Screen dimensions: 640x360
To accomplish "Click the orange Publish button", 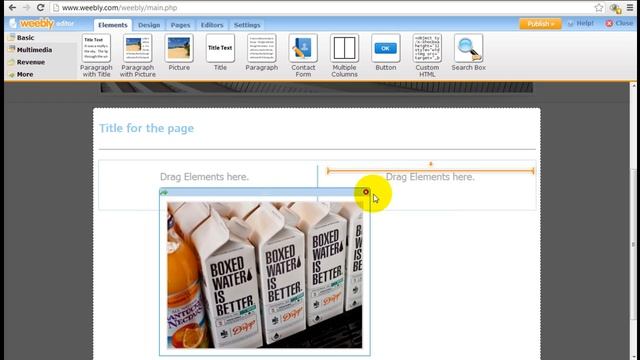I will pyautogui.click(x=540, y=24).
